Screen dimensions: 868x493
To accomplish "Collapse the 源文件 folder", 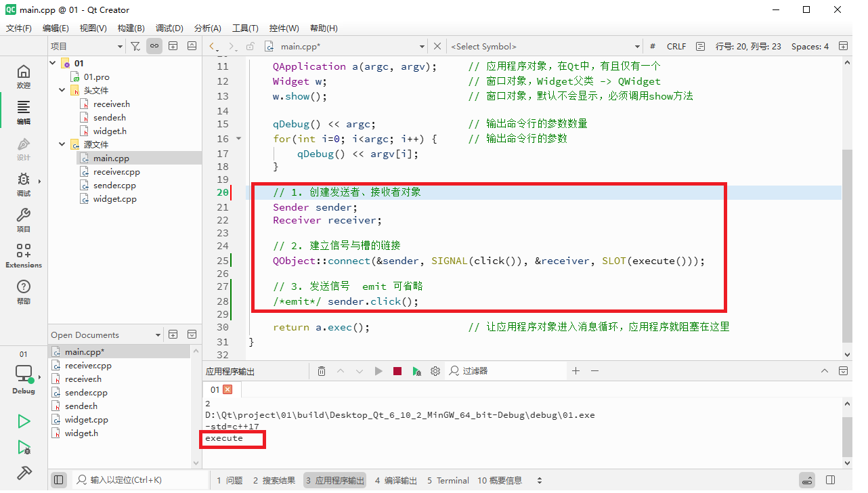I will tap(62, 144).
